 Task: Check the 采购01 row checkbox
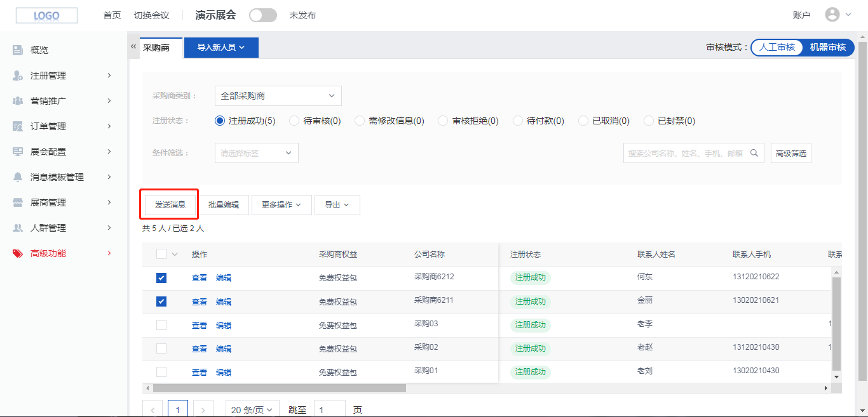[161, 372]
